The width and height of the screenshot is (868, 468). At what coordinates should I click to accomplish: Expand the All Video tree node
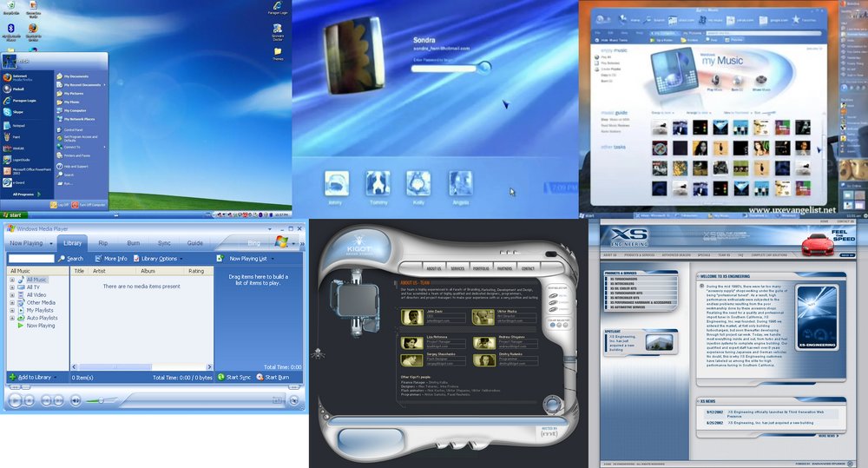coord(12,295)
